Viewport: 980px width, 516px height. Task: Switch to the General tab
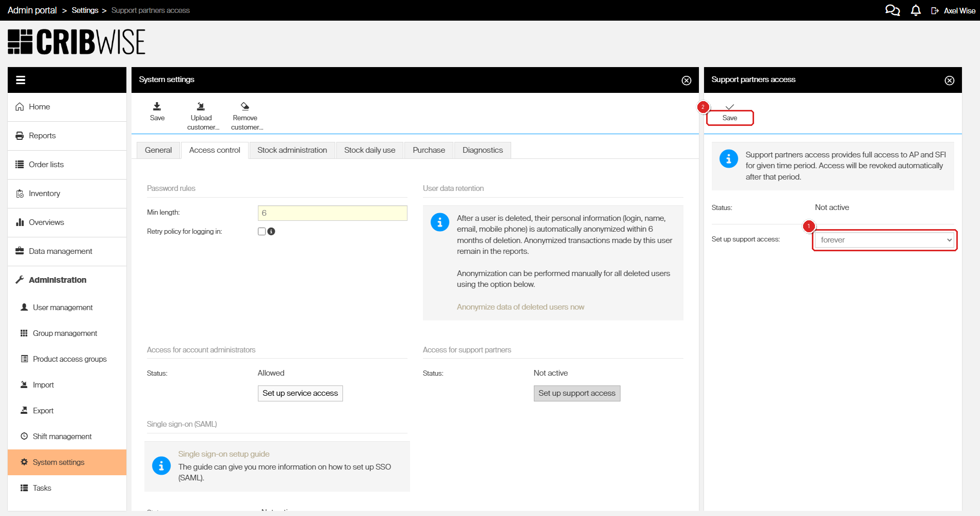158,150
